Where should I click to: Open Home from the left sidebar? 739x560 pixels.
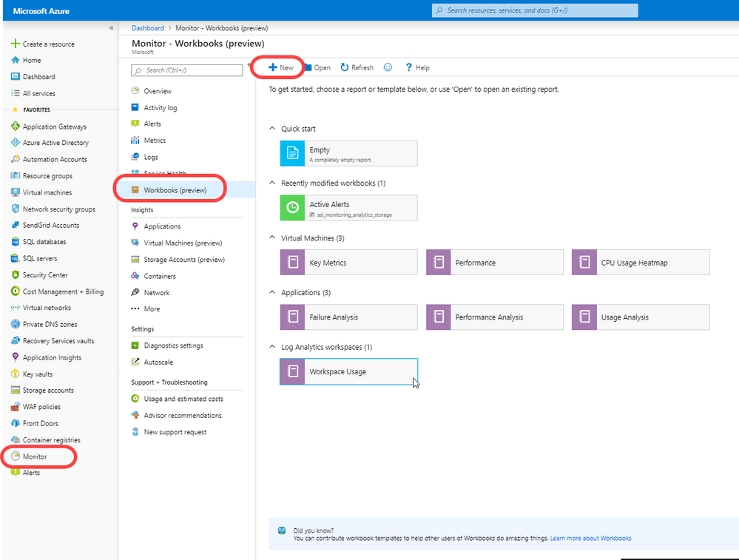tap(32, 61)
